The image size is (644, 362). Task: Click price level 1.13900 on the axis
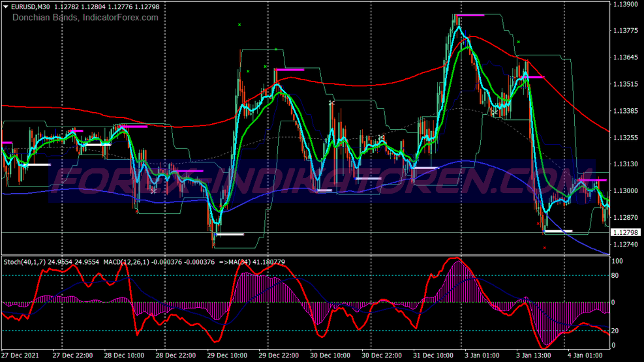(625, 4)
